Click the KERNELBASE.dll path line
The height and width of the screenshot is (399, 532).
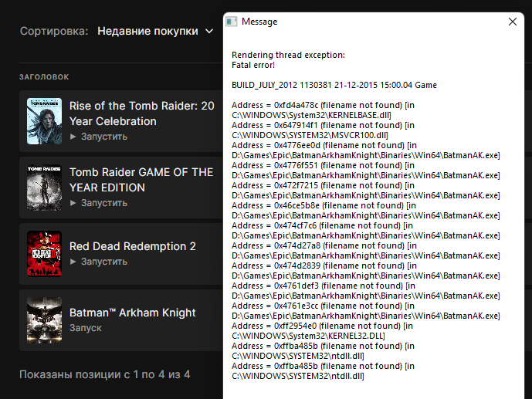coord(311,115)
